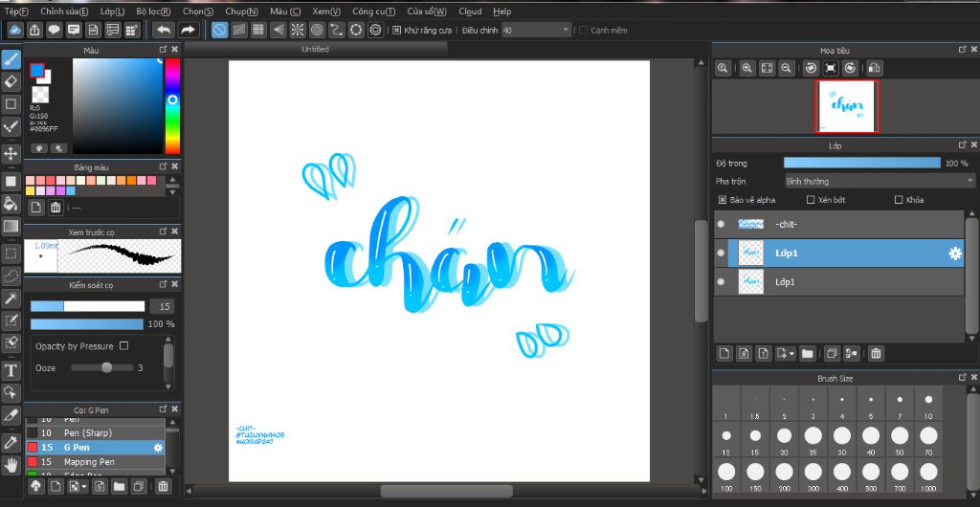Switch to the Untitled document tab
The height and width of the screenshot is (507, 980).
pyautogui.click(x=315, y=49)
